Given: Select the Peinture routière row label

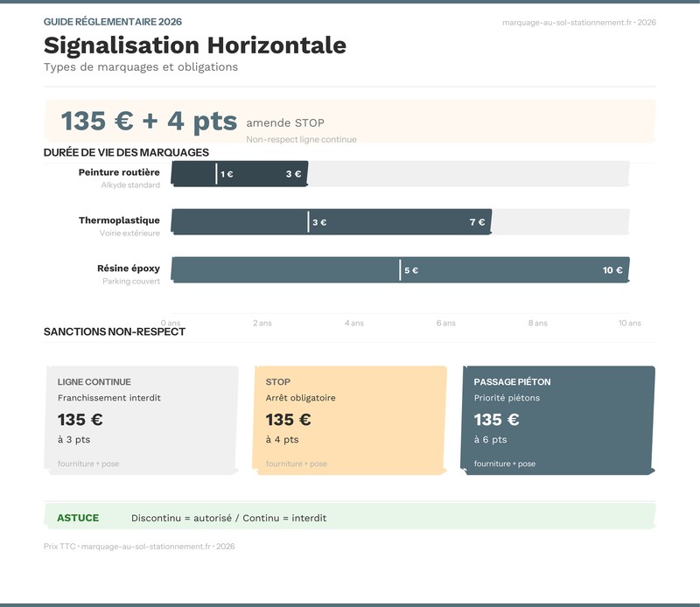Looking at the screenshot, I should point(119,172).
